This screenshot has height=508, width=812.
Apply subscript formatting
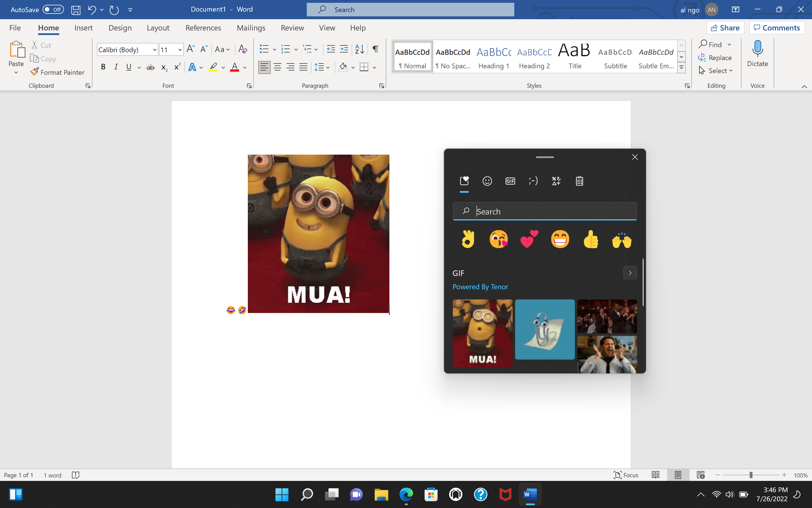(x=164, y=67)
